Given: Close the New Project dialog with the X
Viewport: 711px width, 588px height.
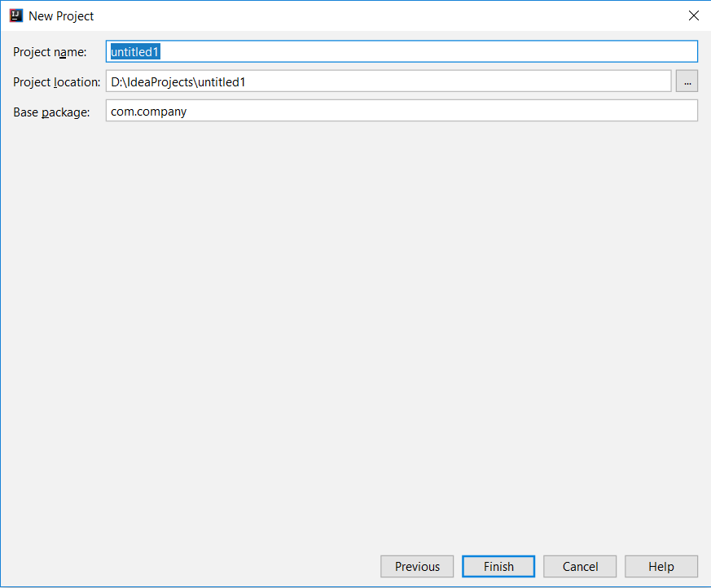Looking at the screenshot, I should pyautogui.click(x=693, y=15).
